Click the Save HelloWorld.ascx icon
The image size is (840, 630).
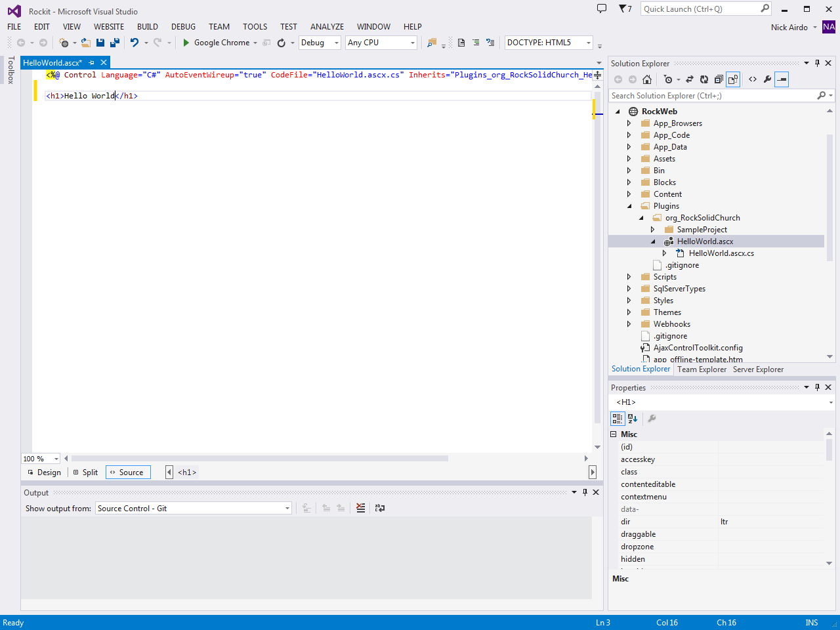click(100, 43)
